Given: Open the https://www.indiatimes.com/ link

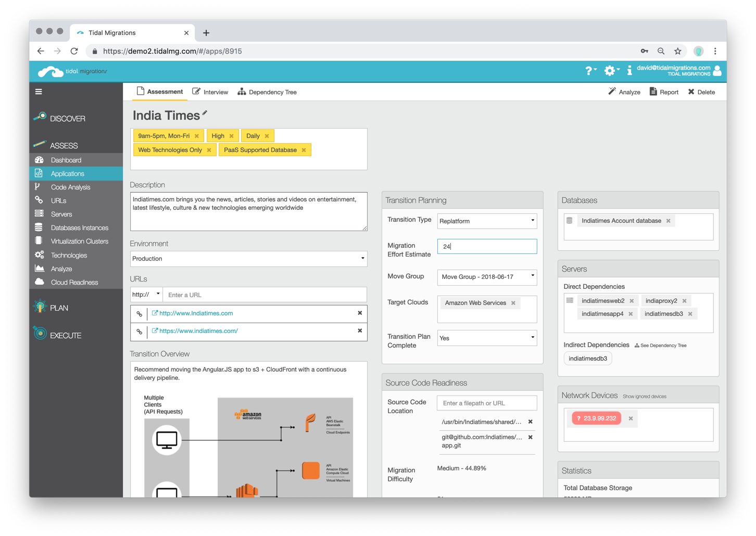Looking at the screenshot, I should [198, 331].
